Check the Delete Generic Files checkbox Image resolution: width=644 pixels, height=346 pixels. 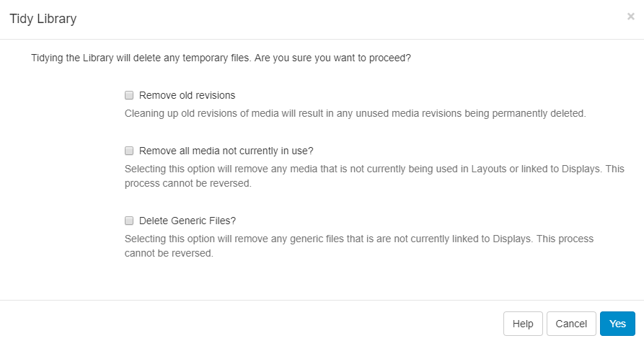click(x=129, y=221)
